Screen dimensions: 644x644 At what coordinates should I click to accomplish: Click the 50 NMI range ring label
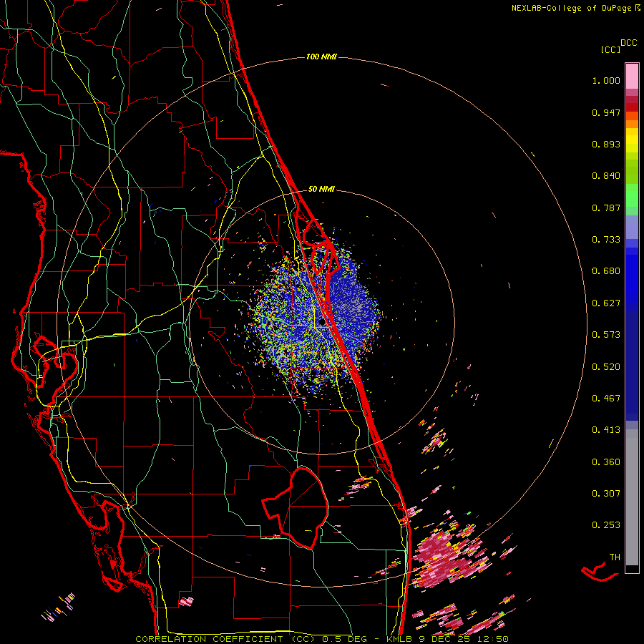[x=321, y=189]
